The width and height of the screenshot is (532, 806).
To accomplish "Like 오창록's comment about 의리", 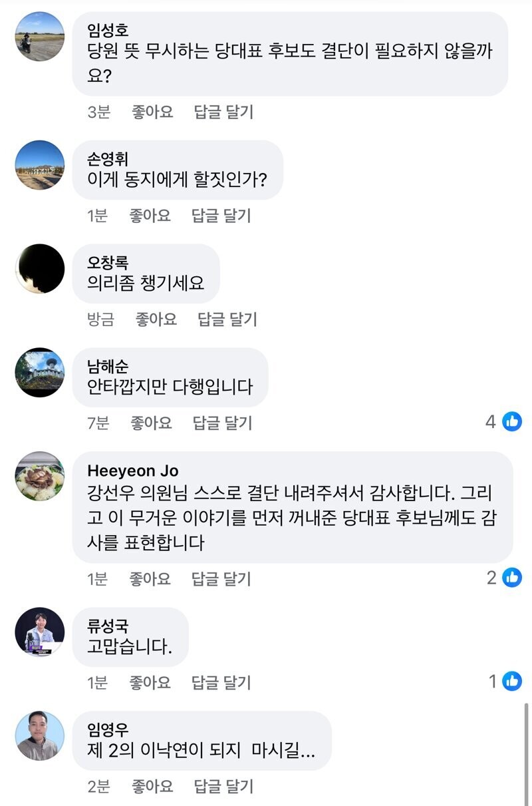I will coord(156,319).
